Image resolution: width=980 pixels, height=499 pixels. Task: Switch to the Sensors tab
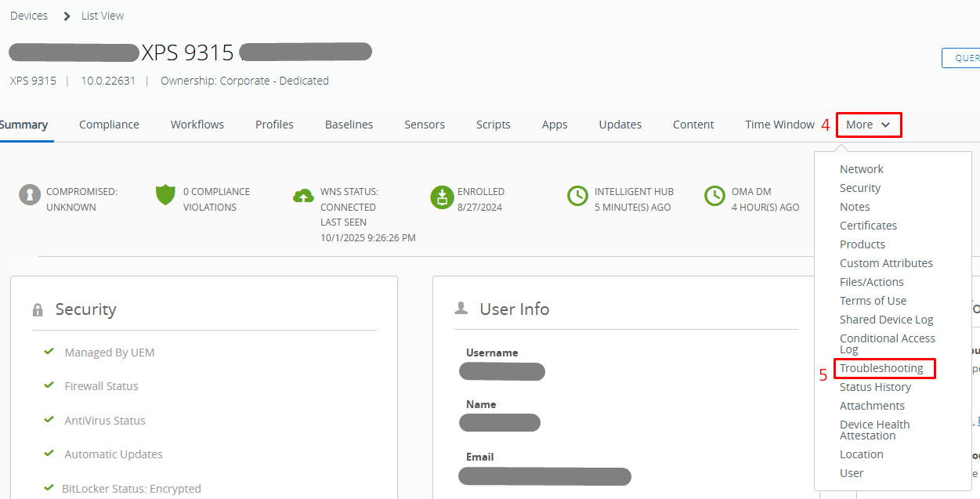click(x=425, y=125)
